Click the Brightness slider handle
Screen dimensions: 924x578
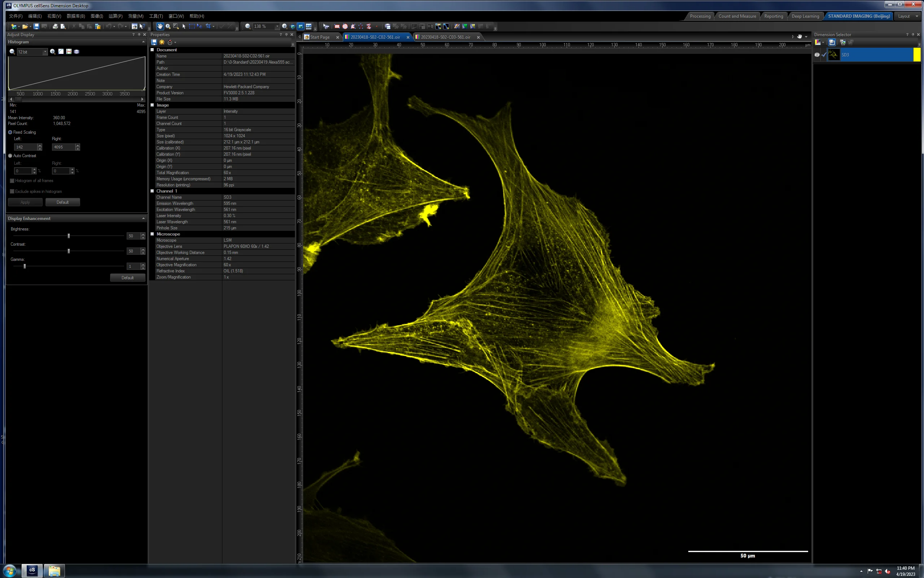click(x=69, y=236)
